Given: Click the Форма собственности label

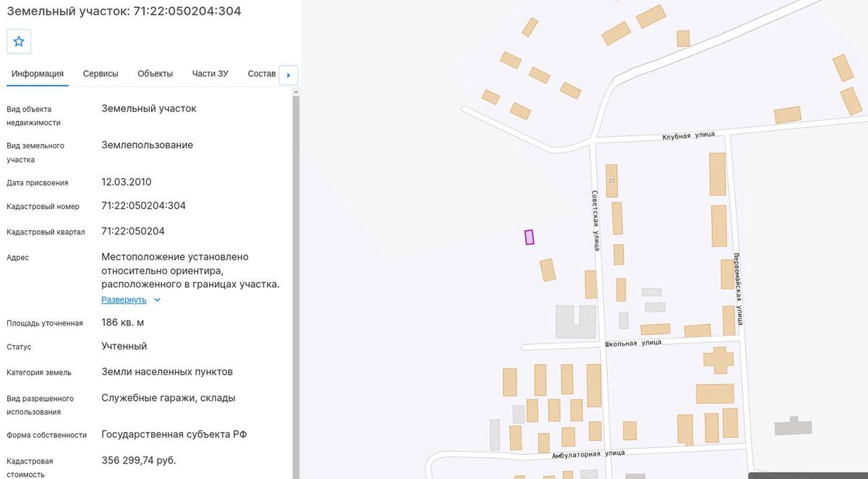Looking at the screenshot, I should pos(47,436).
